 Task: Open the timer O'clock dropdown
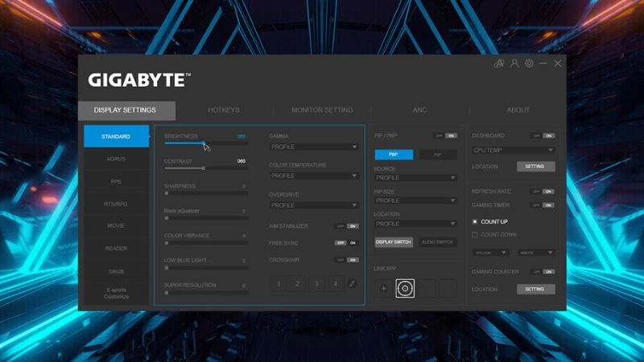[491, 253]
